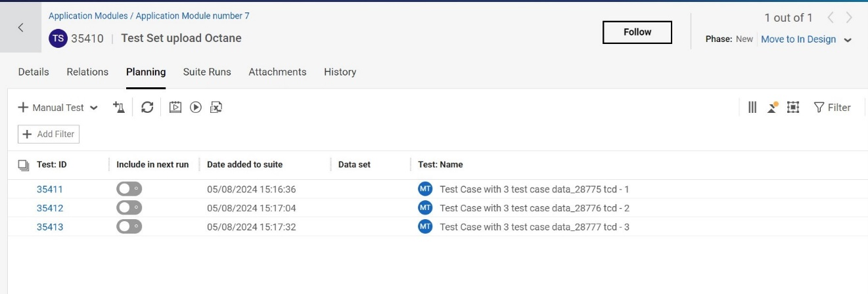Click the plan suite run icon

175,107
